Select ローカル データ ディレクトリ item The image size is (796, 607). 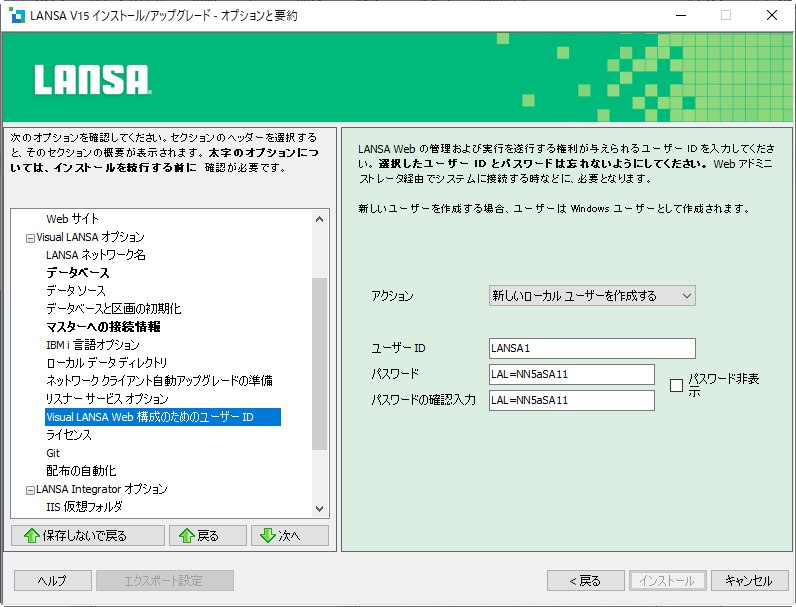107,363
